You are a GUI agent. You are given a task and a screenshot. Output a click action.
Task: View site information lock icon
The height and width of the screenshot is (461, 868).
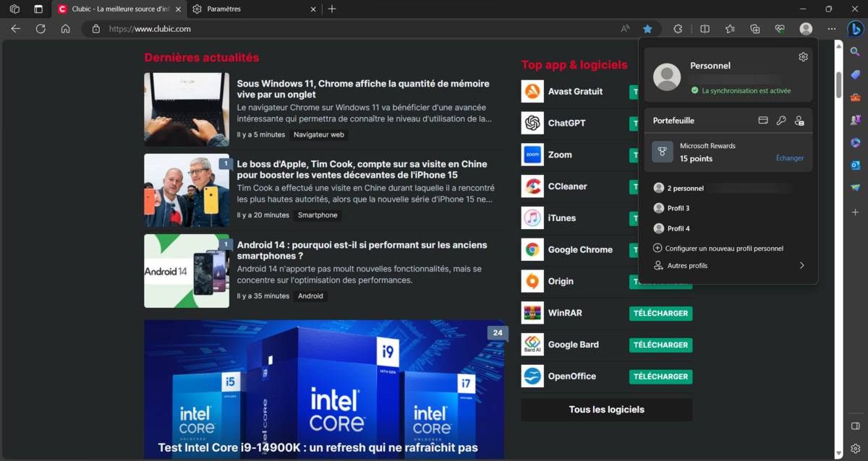(95, 29)
